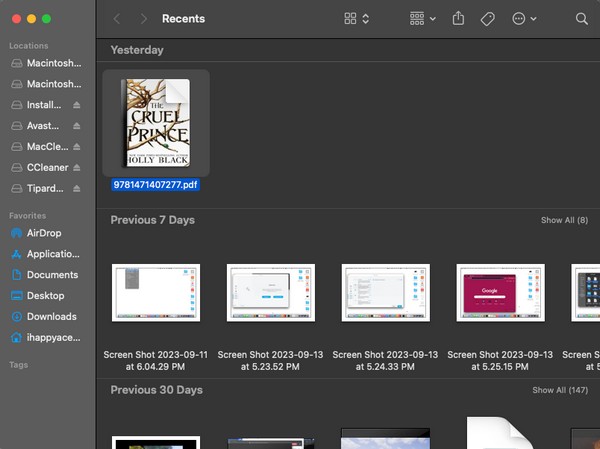600x449 pixels.
Task: Show all 8 Previous 7 Days items
Action: (x=564, y=220)
